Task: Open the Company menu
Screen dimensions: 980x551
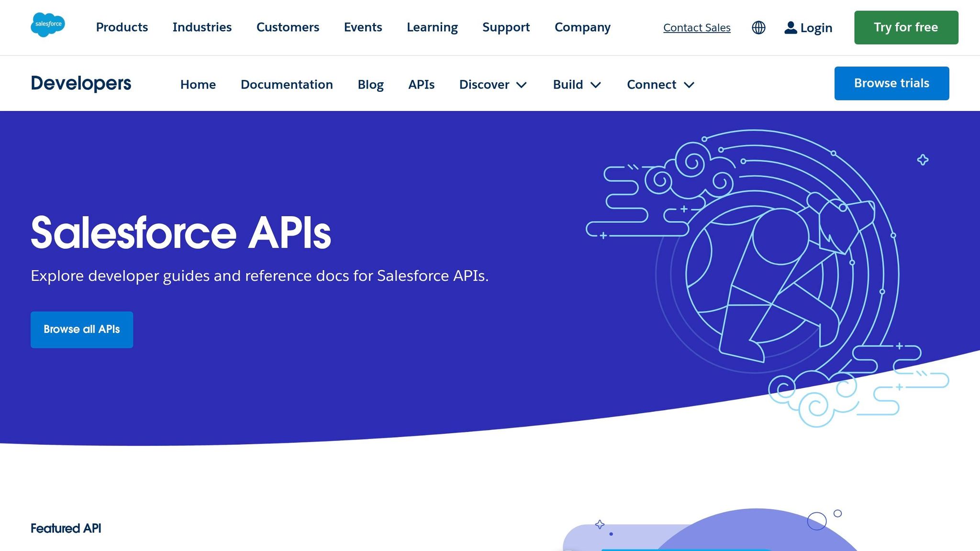Action: pyautogui.click(x=582, y=27)
